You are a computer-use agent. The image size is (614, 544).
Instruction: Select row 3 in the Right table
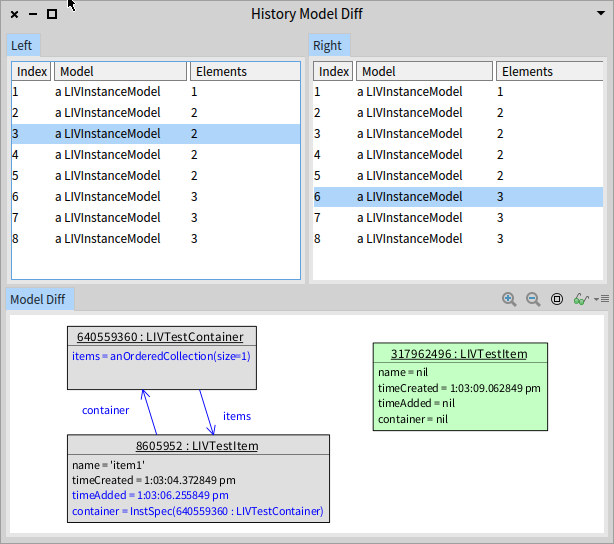pyautogui.click(x=458, y=134)
